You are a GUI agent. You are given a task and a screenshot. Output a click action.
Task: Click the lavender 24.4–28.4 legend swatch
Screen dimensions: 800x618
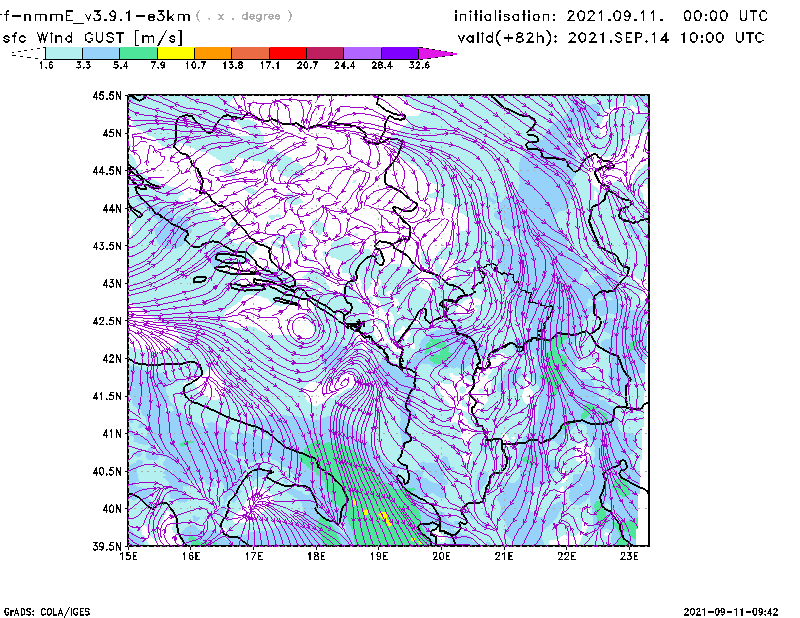tap(362, 53)
